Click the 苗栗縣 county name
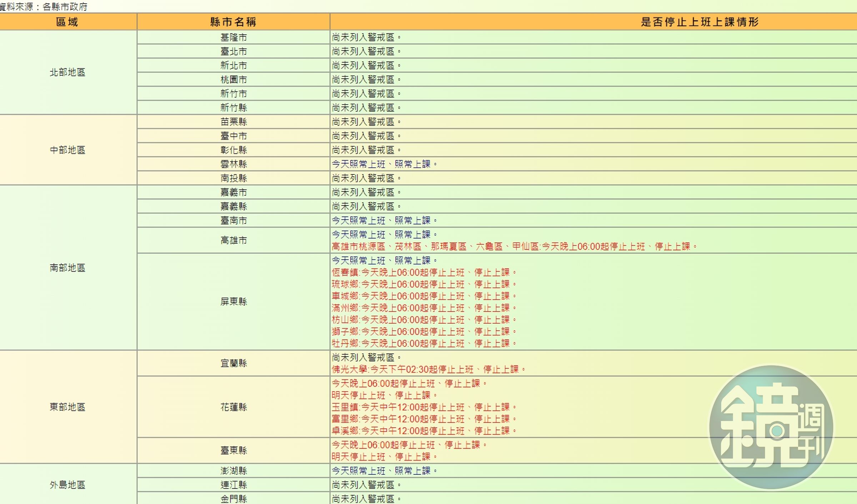Image resolution: width=857 pixels, height=504 pixels. coord(234,122)
